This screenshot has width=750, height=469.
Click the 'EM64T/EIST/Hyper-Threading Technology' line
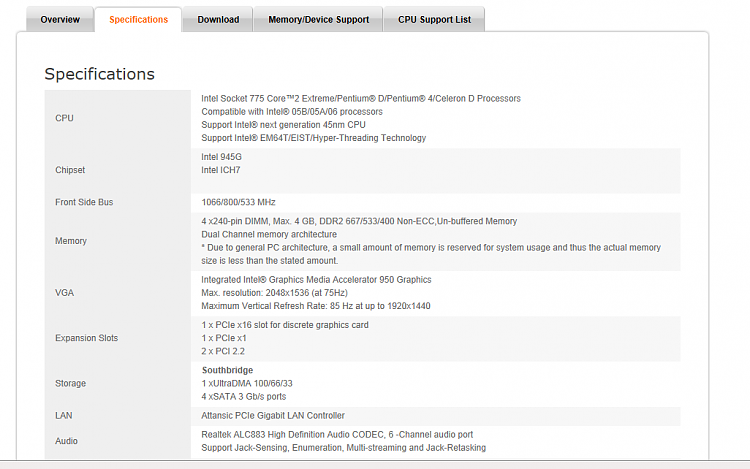313,138
